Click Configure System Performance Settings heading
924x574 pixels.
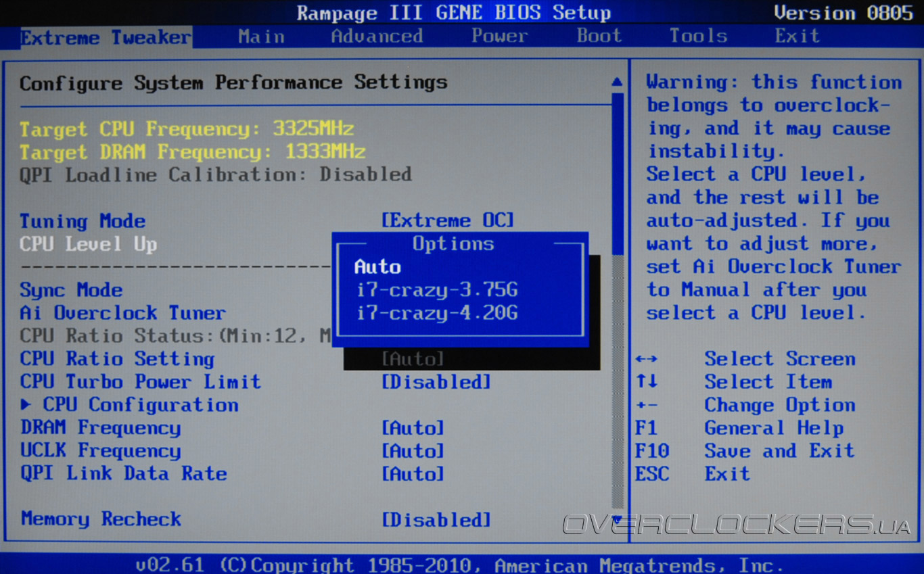coord(233,83)
